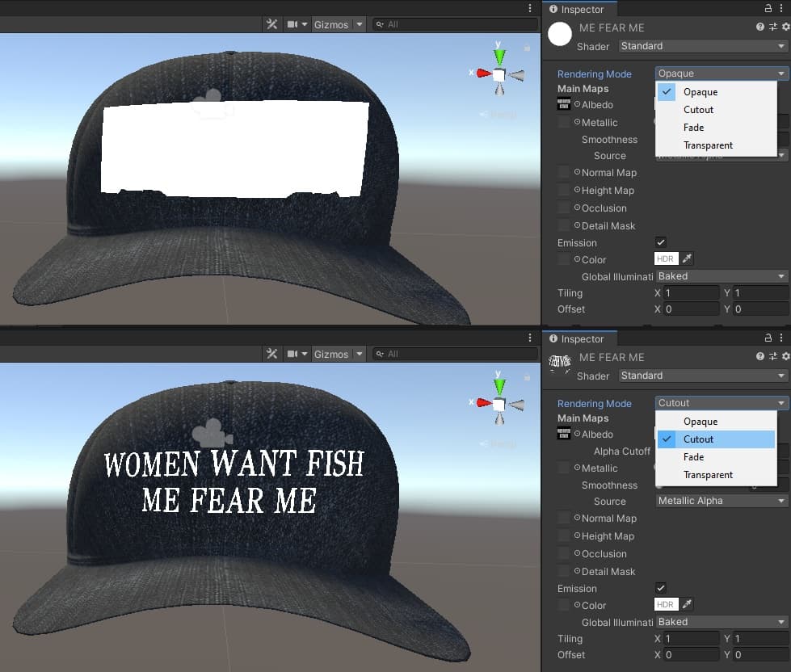Image resolution: width=791 pixels, height=672 pixels.
Task: Expand the Gizmos dropdown arrow above the lettered hat
Action: pyautogui.click(x=359, y=355)
